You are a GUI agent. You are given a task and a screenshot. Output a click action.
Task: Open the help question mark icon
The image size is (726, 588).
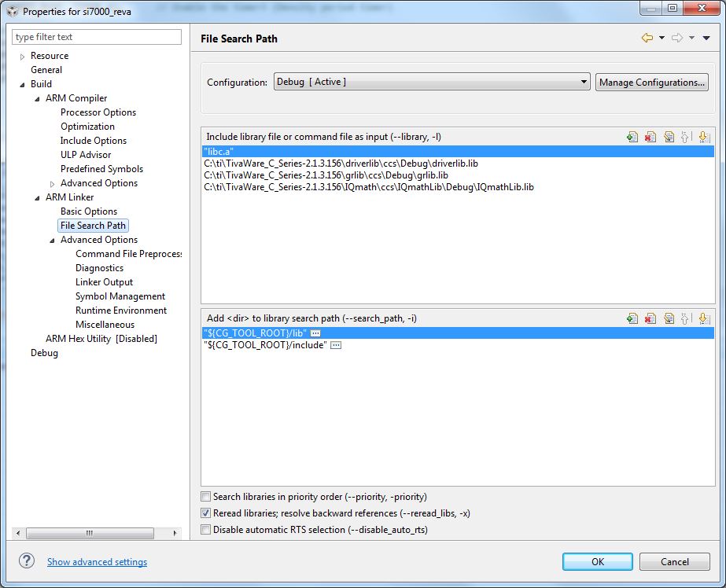coord(27,561)
